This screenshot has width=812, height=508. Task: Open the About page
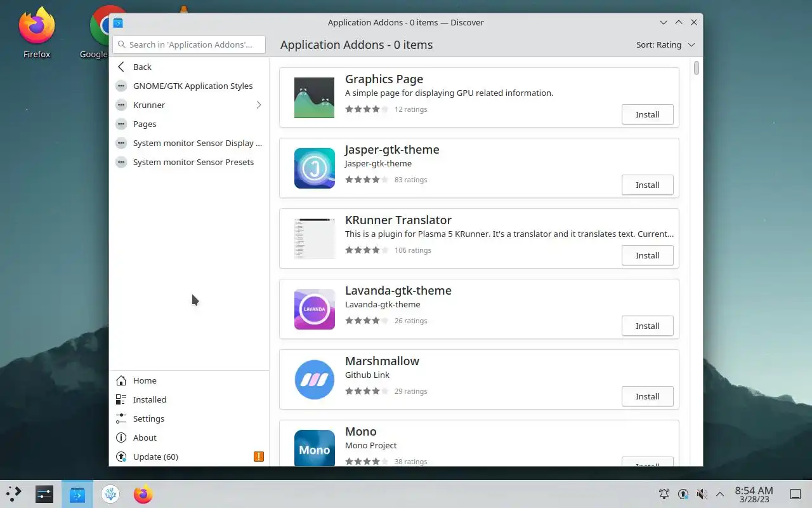[189, 438]
